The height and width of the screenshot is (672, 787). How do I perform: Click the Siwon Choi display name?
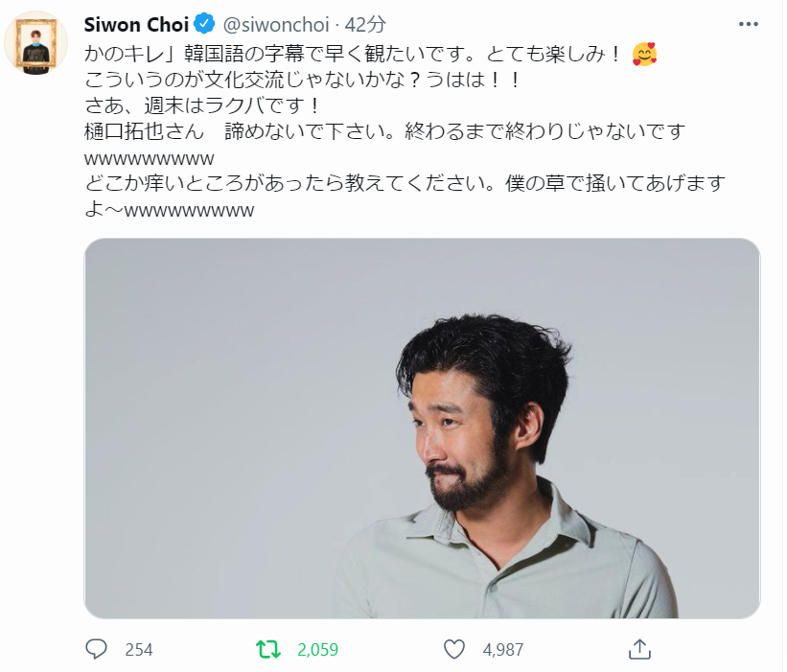(136, 25)
